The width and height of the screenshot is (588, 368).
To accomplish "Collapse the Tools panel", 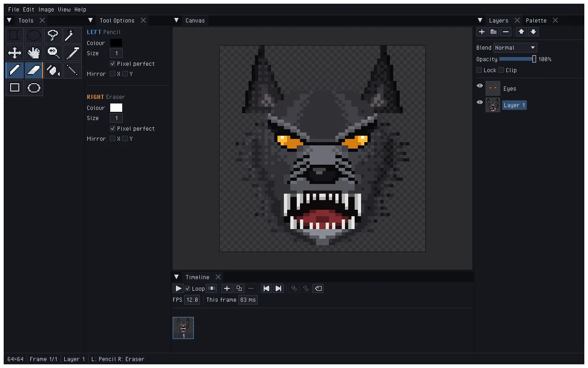I will click(9, 20).
